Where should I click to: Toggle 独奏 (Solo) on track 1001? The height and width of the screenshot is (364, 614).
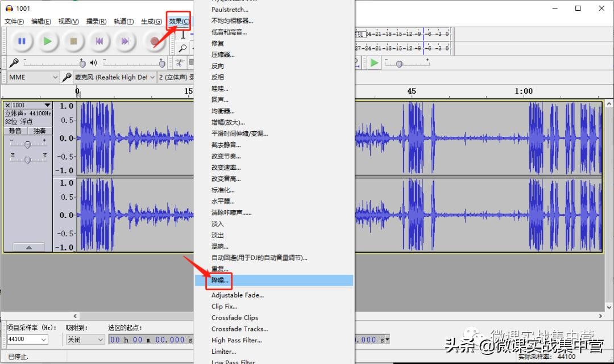(x=40, y=131)
